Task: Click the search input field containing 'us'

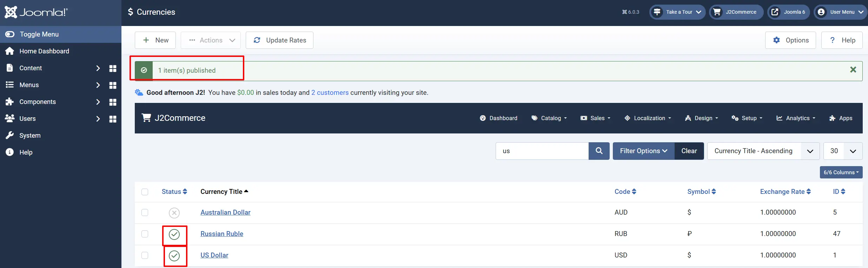Action: pos(542,151)
